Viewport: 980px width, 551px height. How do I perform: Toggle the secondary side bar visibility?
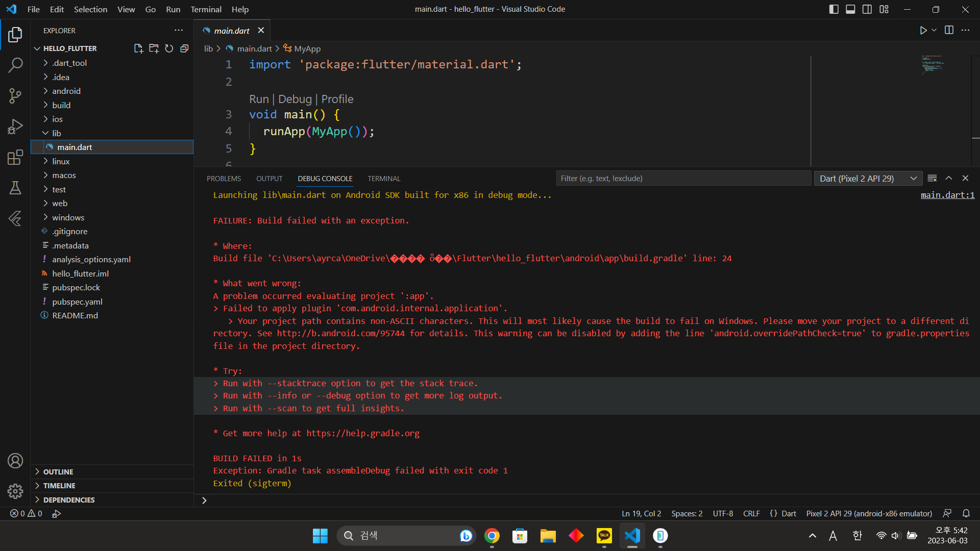pos(867,9)
